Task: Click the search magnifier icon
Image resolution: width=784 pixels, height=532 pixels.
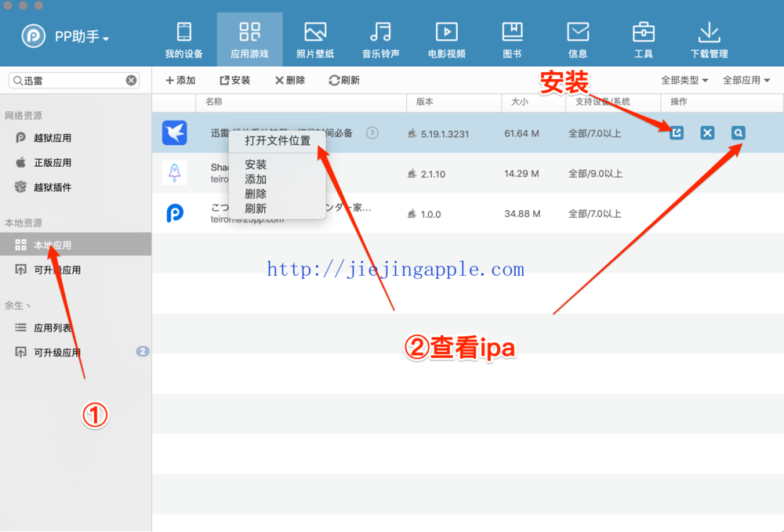Action: click(17, 81)
